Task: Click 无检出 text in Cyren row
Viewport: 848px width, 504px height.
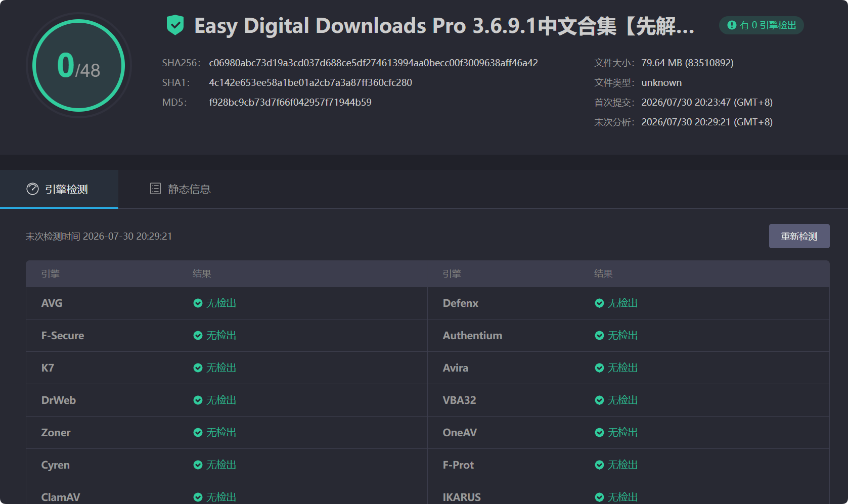Action: click(221, 465)
